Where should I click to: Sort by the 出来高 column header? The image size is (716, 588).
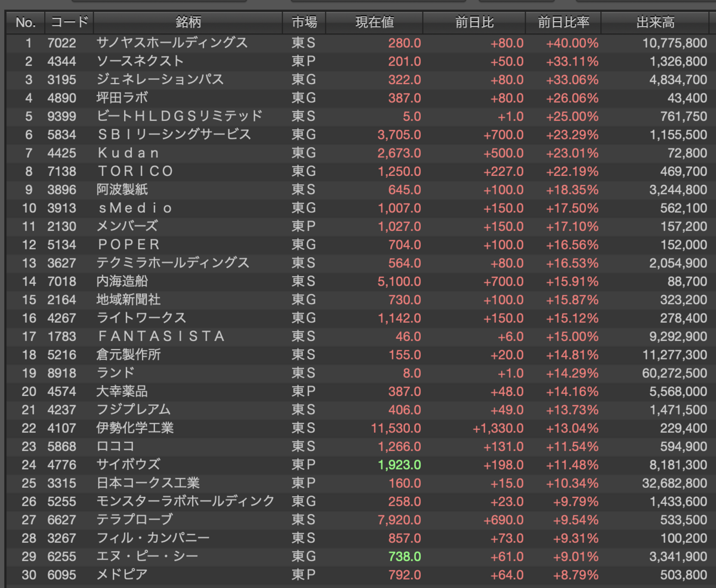tap(656, 23)
